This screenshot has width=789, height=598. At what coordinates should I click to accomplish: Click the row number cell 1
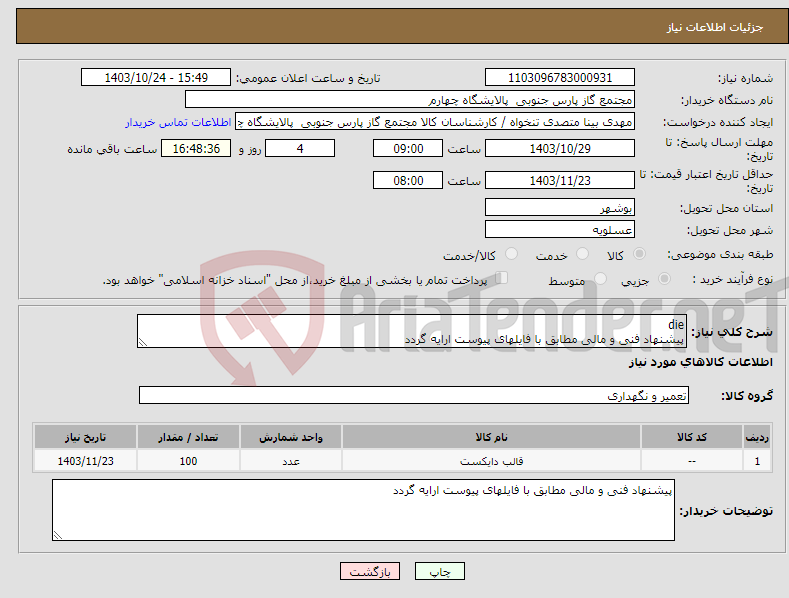tap(757, 461)
